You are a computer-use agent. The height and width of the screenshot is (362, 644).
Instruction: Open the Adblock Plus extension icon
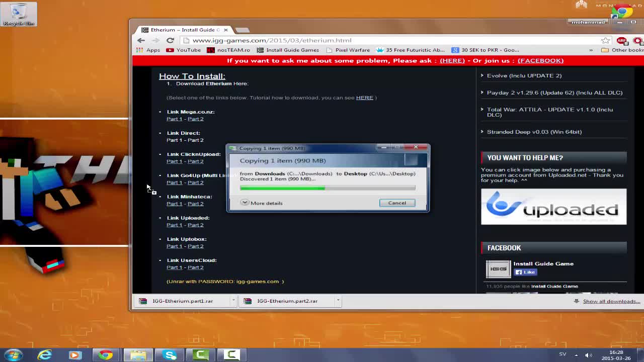(x=622, y=40)
